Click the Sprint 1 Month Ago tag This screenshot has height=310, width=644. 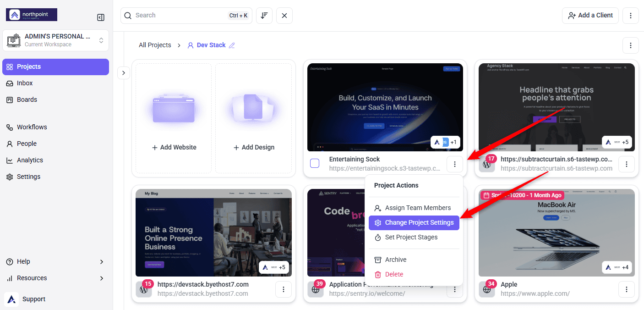523,195
